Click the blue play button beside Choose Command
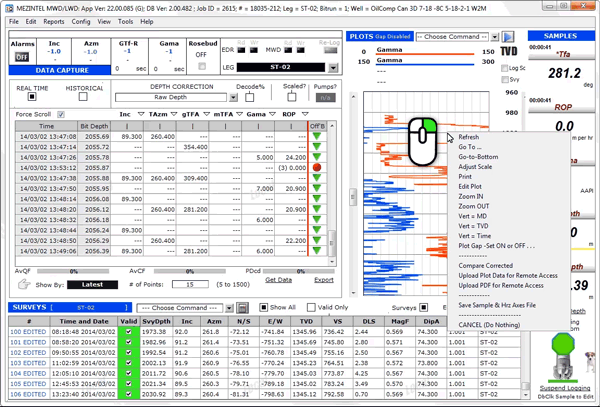Image resolution: width=600 pixels, height=407 pixels. click(x=508, y=37)
